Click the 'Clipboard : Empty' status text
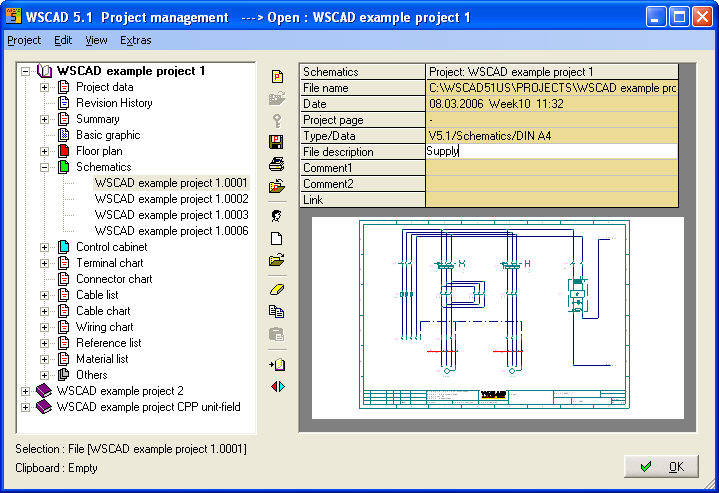This screenshot has width=719, height=493. click(56, 468)
